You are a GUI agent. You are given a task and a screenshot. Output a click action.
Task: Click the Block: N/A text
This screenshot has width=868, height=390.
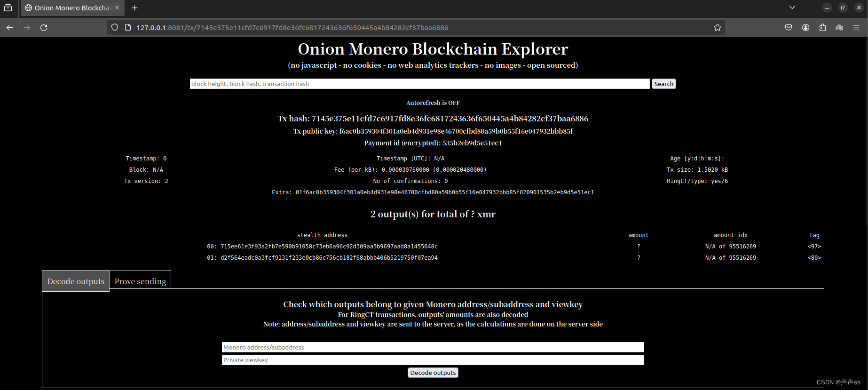(x=146, y=170)
